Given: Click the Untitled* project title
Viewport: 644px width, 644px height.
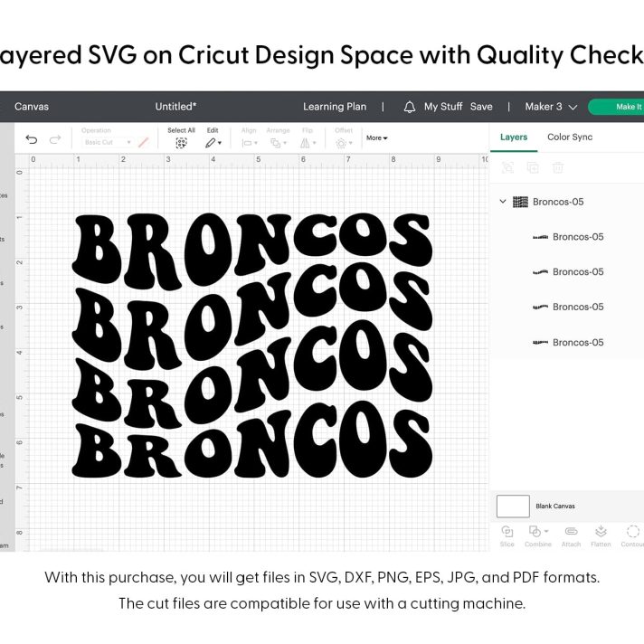Looking at the screenshot, I should 175,107.
